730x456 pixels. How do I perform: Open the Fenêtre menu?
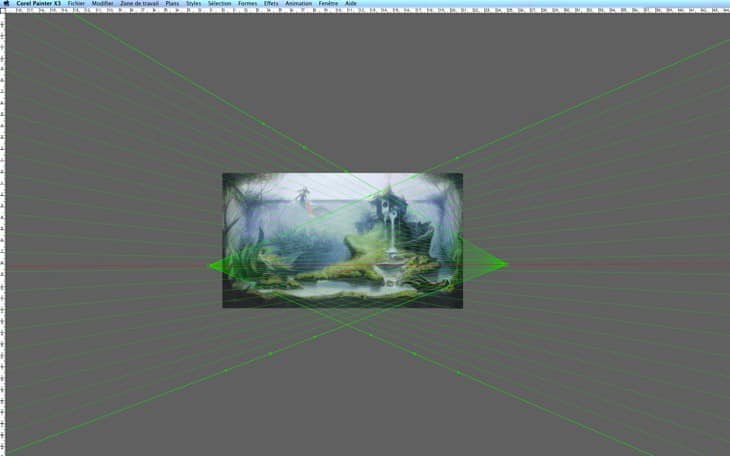[328, 3]
